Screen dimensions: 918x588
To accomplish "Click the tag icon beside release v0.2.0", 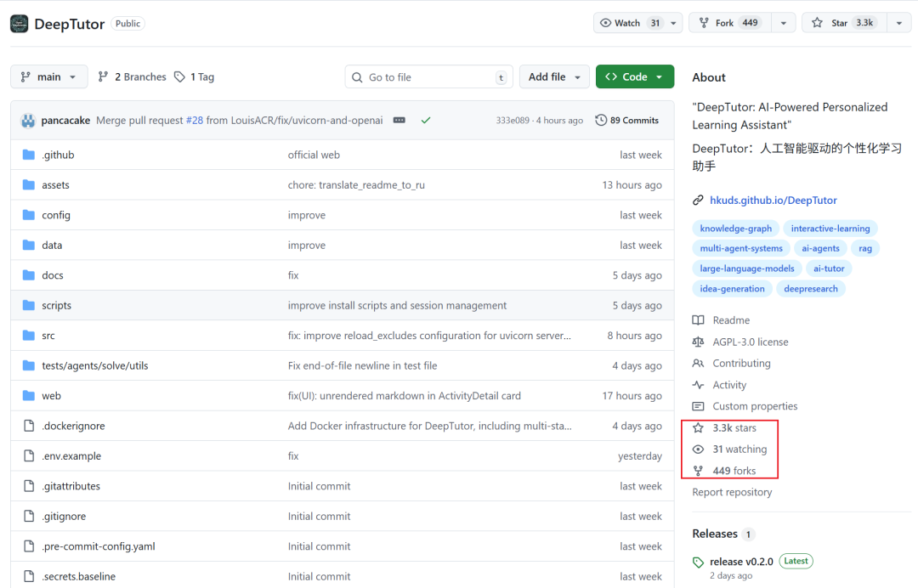I will (698, 563).
